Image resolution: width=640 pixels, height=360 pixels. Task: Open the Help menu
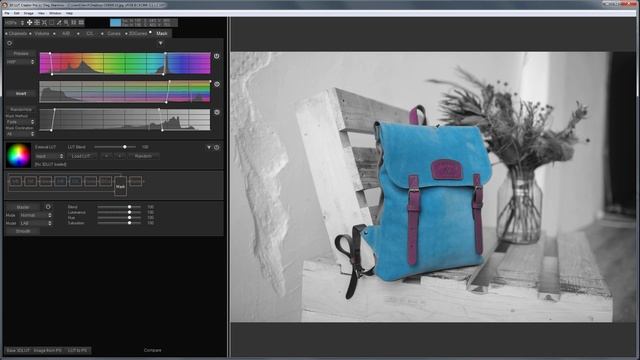[x=69, y=13]
